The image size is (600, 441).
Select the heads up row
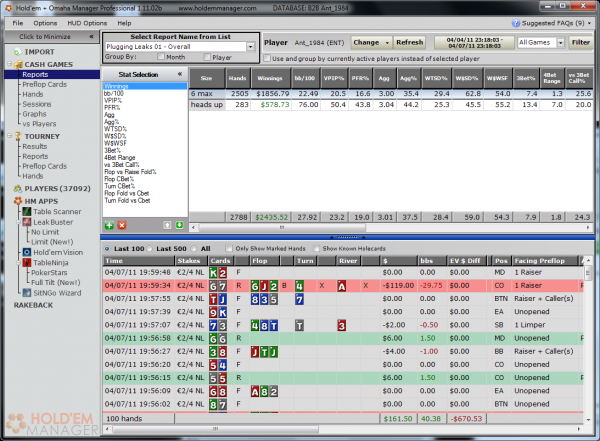[x=391, y=105]
